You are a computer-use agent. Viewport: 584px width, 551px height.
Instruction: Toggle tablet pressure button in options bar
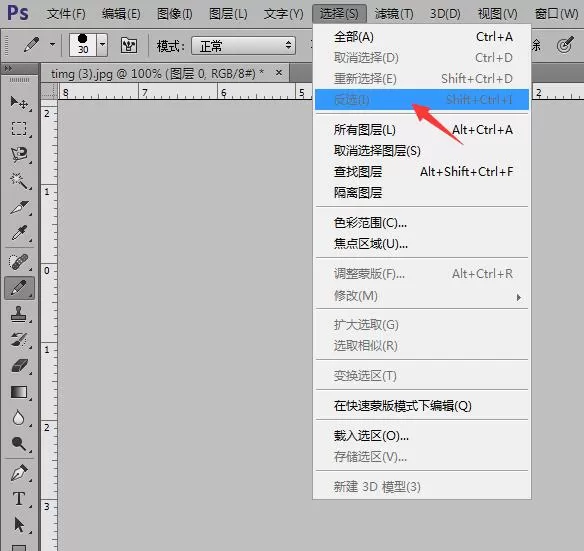565,45
